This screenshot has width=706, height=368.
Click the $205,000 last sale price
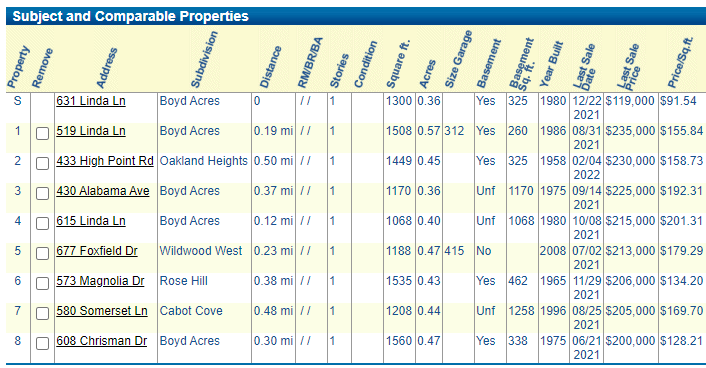coord(630,311)
